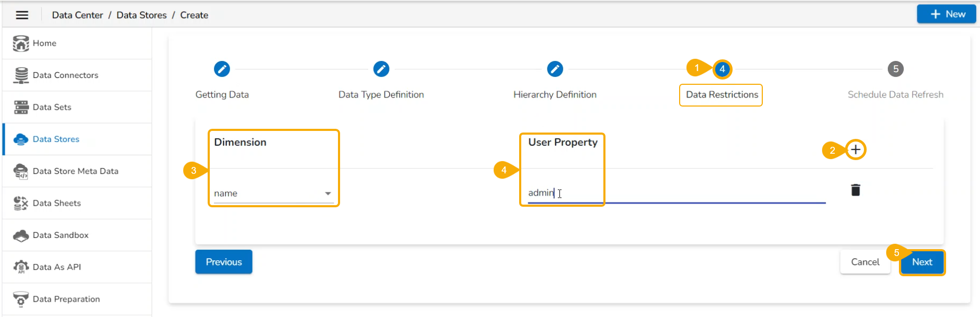Expand the Dimension dropdown showing name
Image resolution: width=980 pixels, height=317 pixels.
point(273,193)
